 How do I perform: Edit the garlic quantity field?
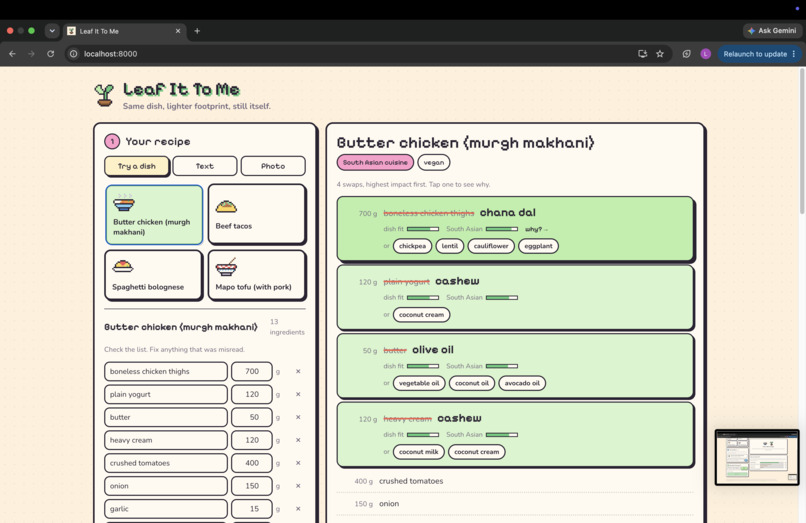tap(251, 509)
